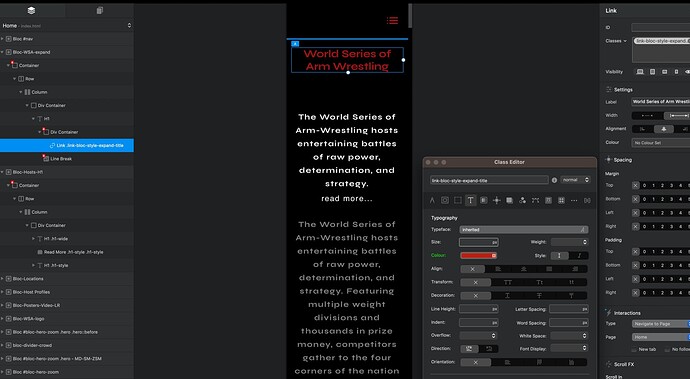Open the Weight dropdown
Viewport: 690px width, 379px height.
pos(569,242)
